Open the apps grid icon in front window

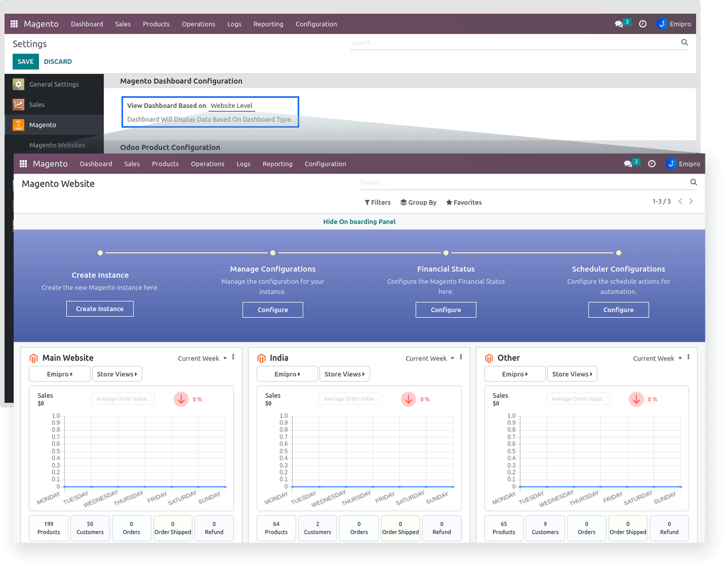[23, 164]
